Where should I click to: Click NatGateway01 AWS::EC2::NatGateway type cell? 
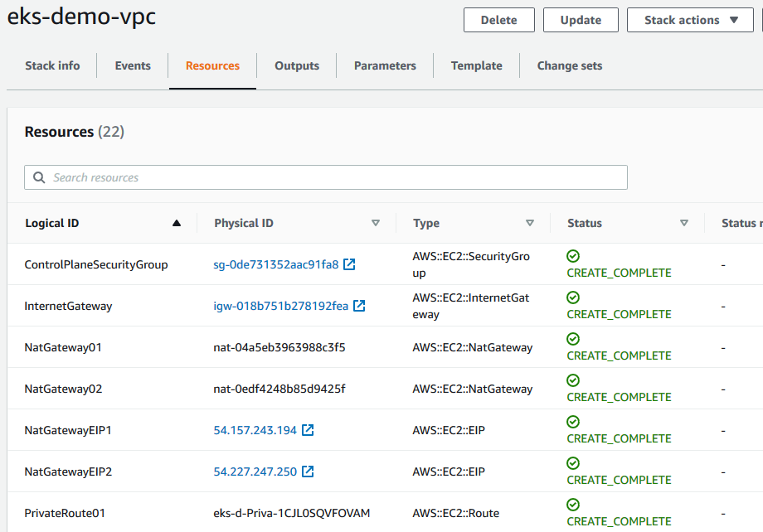(473, 347)
